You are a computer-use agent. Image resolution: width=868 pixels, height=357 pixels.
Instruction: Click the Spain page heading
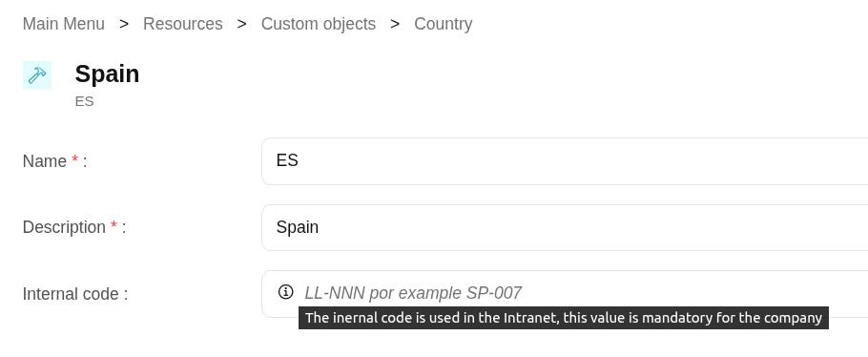tap(108, 73)
